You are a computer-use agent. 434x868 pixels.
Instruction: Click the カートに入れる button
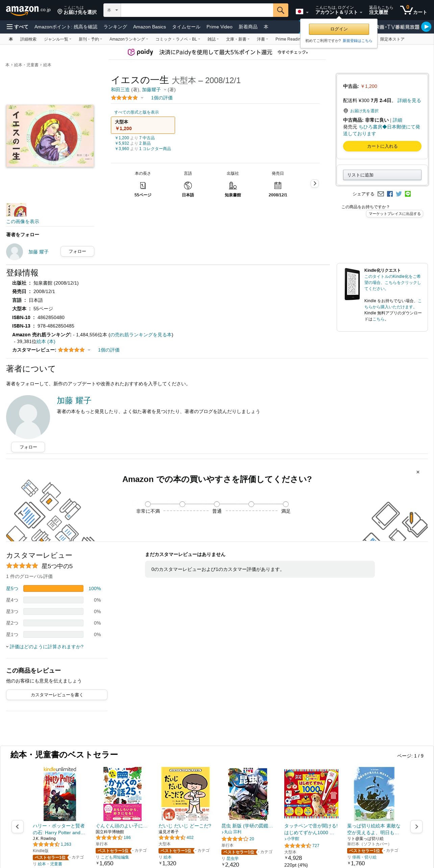(382, 146)
